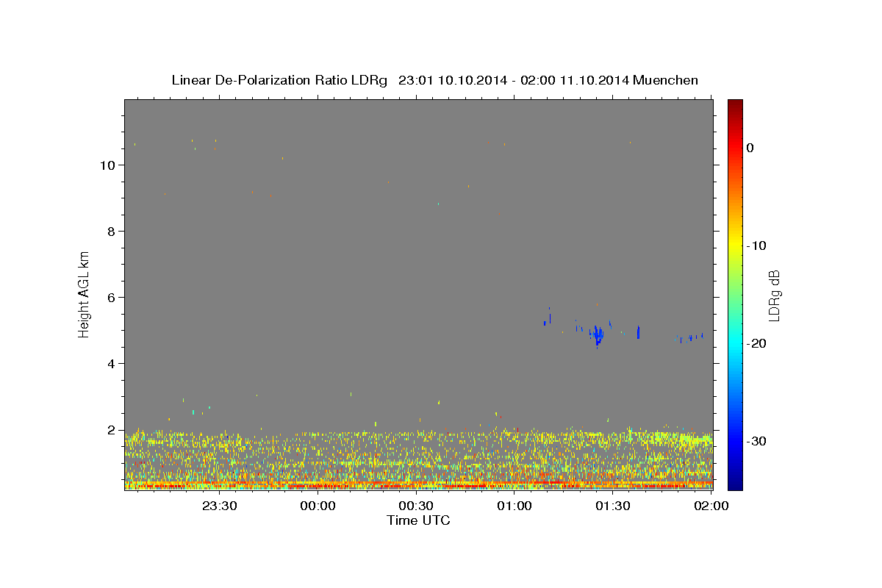Click the dark blue bottom of colorbar

click(735, 483)
